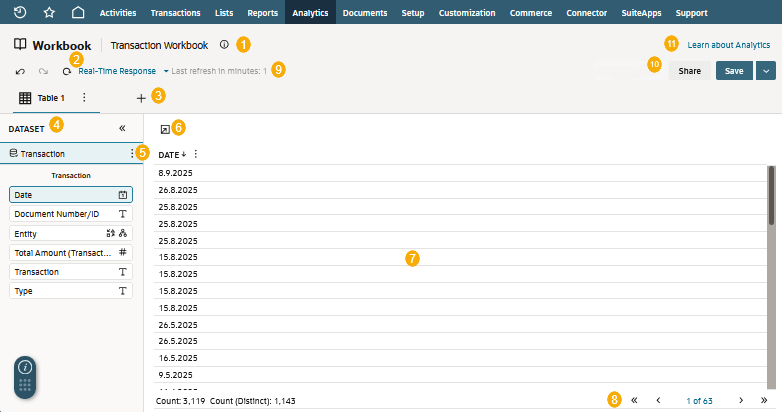Click Transaction field text type icon
Image resolution: width=782 pixels, height=412 pixels.
tap(123, 272)
